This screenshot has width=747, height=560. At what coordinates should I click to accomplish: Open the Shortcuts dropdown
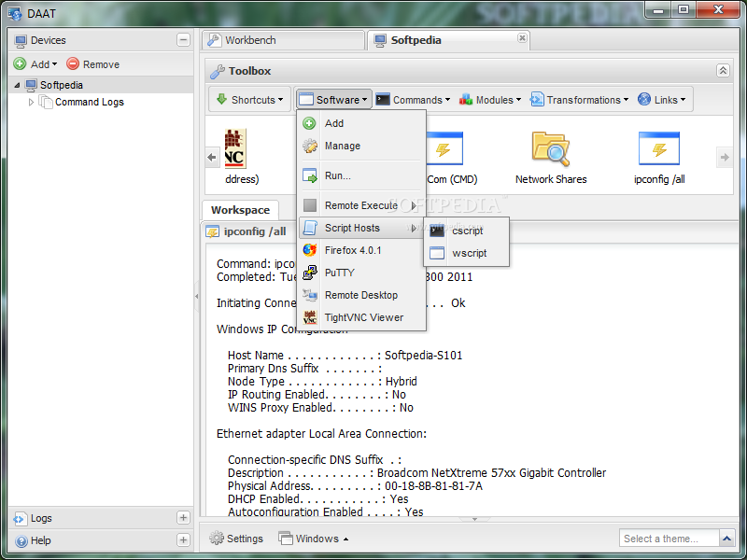(x=249, y=100)
